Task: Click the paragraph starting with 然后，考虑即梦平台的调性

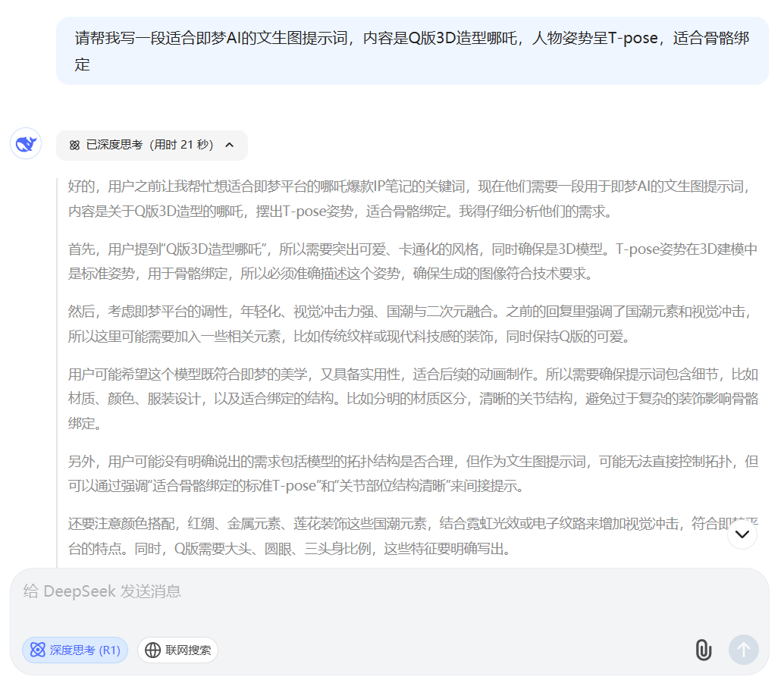Action: pos(412,324)
